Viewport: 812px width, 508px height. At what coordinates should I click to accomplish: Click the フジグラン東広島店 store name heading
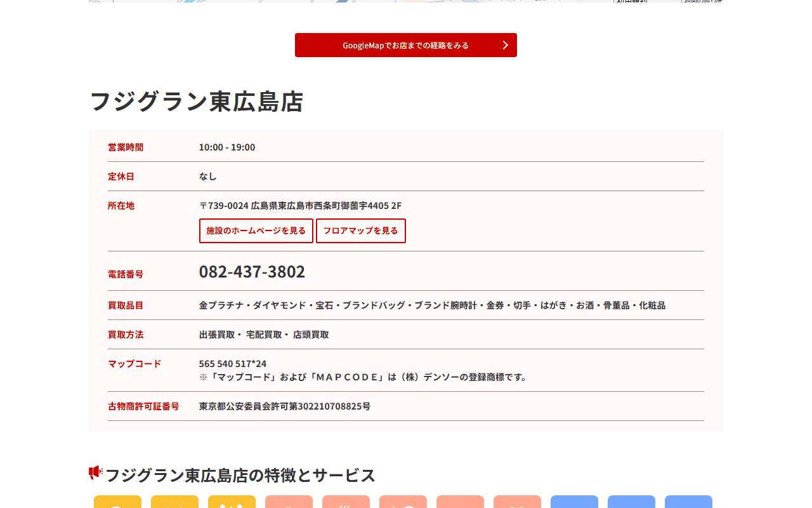coord(197,102)
